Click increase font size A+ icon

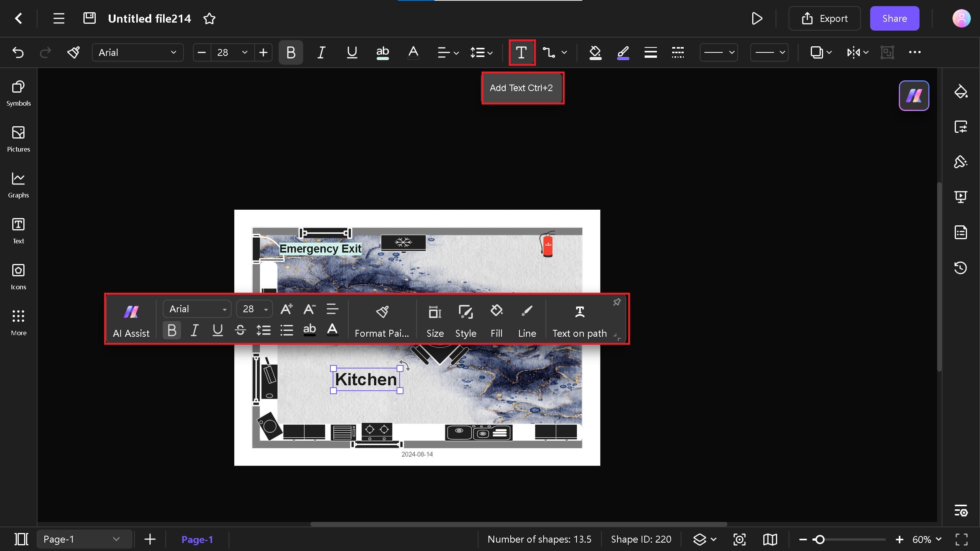pyautogui.click(x=286, y=309)
